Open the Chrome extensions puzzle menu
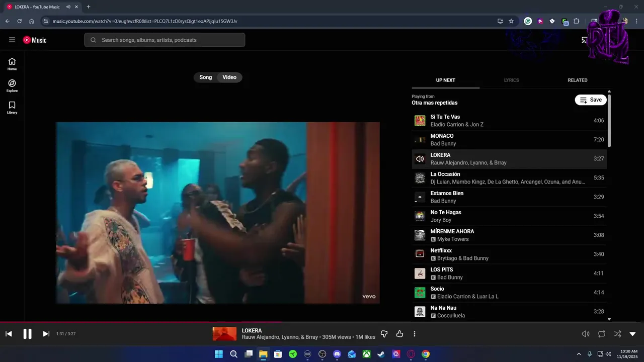644x362 pixels. [x=577, y=21]
